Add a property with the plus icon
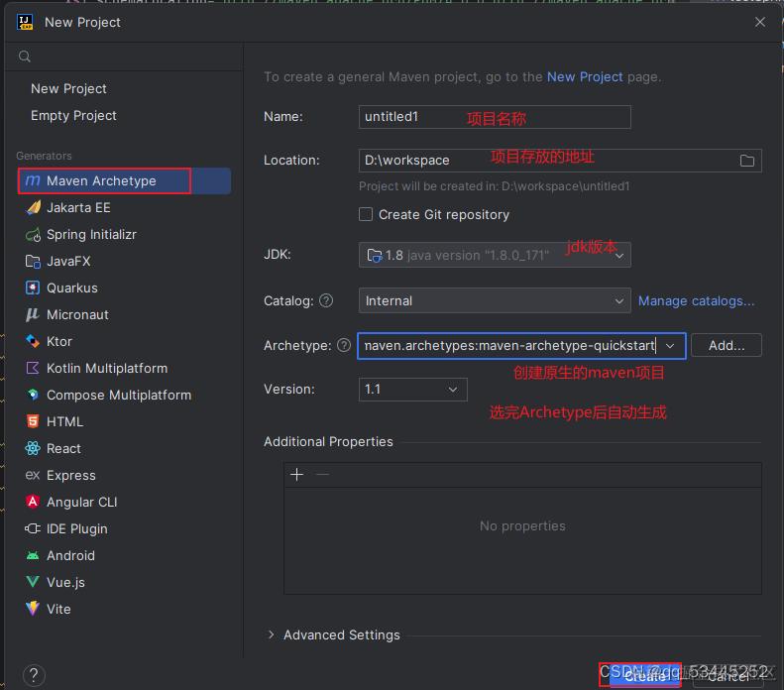784x690 pixels. click(297, 475)
